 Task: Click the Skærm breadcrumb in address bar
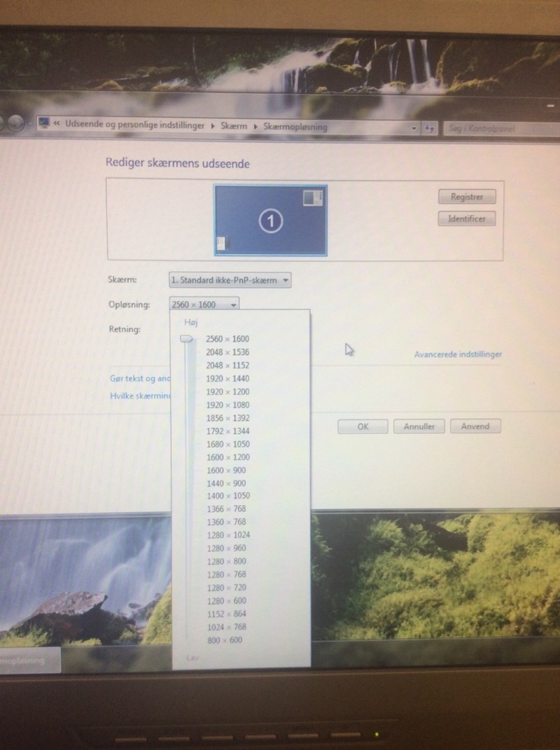234,126
